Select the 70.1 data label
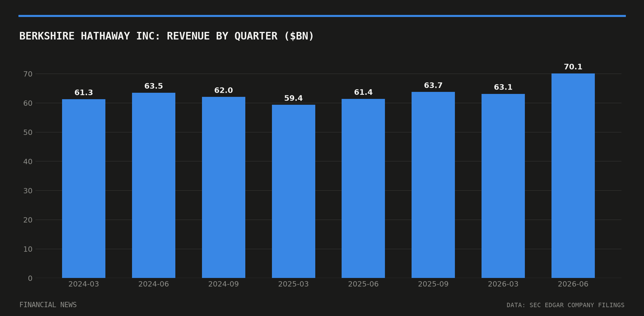This screenshot has height=316, width=644. coord(573,67)
